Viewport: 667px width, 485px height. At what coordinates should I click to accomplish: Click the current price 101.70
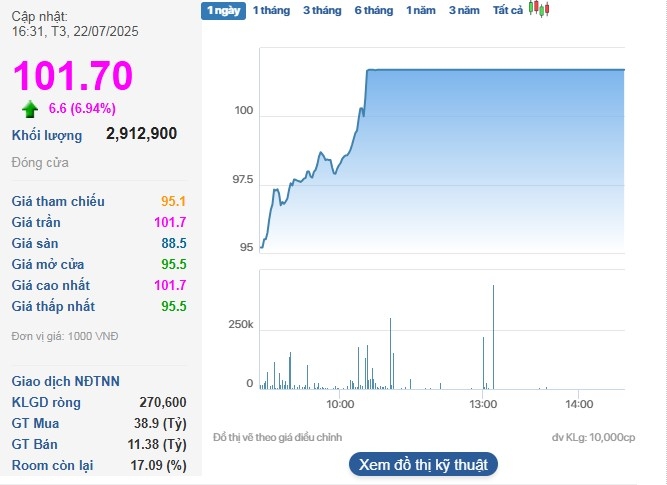[72, 76]
